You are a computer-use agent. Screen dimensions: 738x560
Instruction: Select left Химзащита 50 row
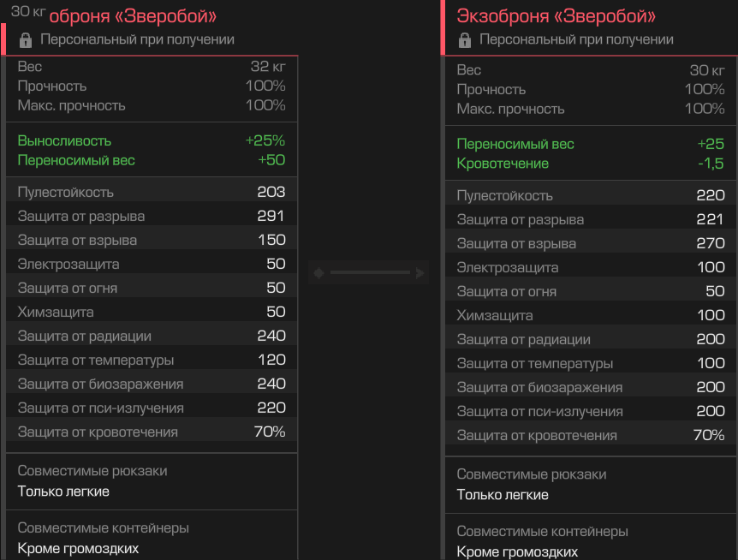(151, 312)
